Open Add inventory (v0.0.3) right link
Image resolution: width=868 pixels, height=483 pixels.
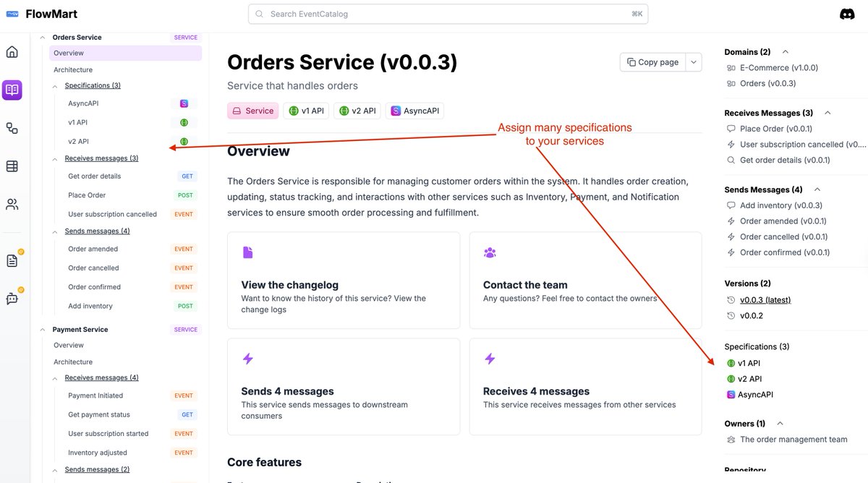(x=781, y=206)
